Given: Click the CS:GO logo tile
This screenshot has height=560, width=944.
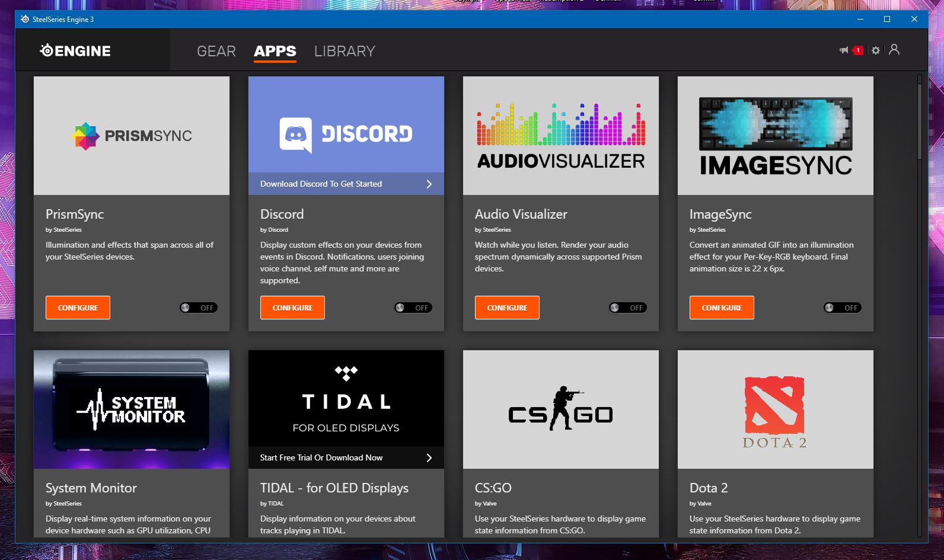Looking at the screenshot, I should [560, 409].
